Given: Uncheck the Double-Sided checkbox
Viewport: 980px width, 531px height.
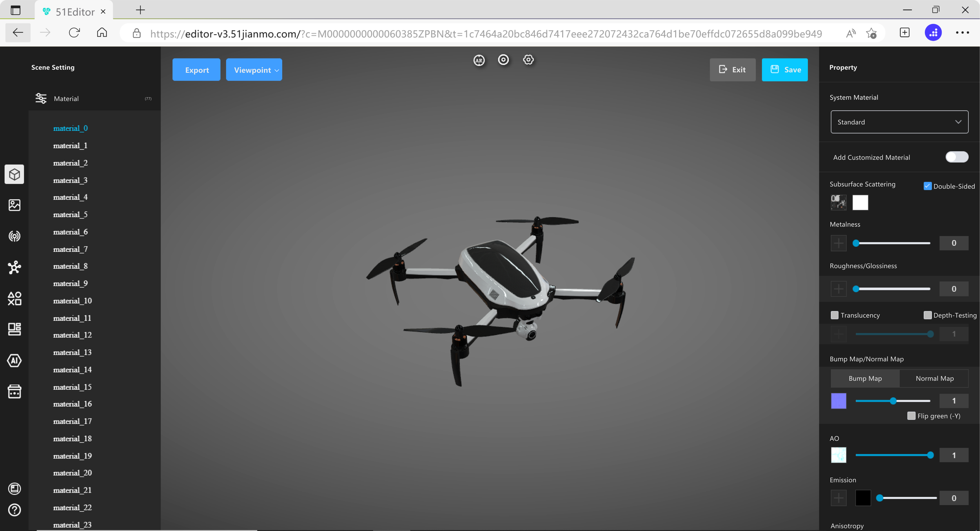Looking at the screenshot, I should tap(927, 186).
